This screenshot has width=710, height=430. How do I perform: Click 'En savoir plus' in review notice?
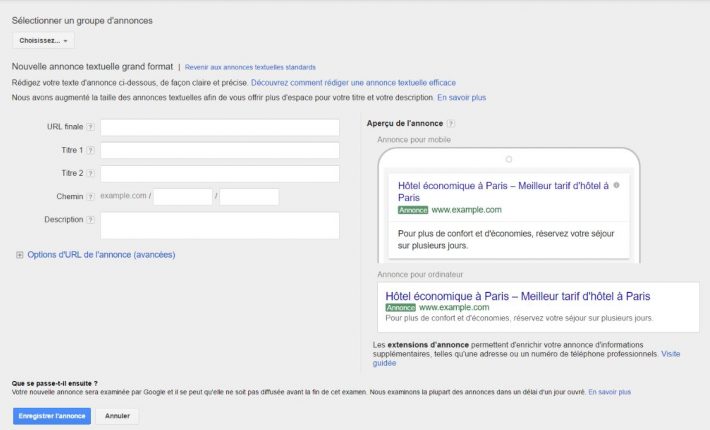click(609, 392)
